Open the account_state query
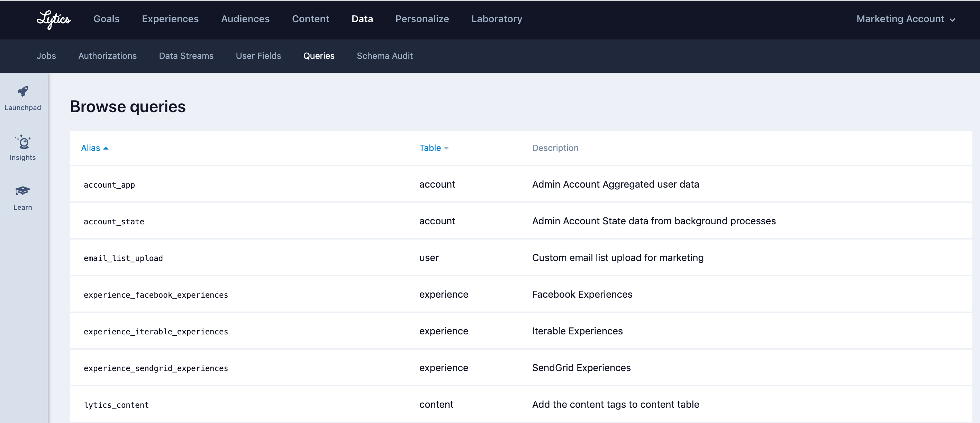Screen dimensions: 980x423 (114, 222)
